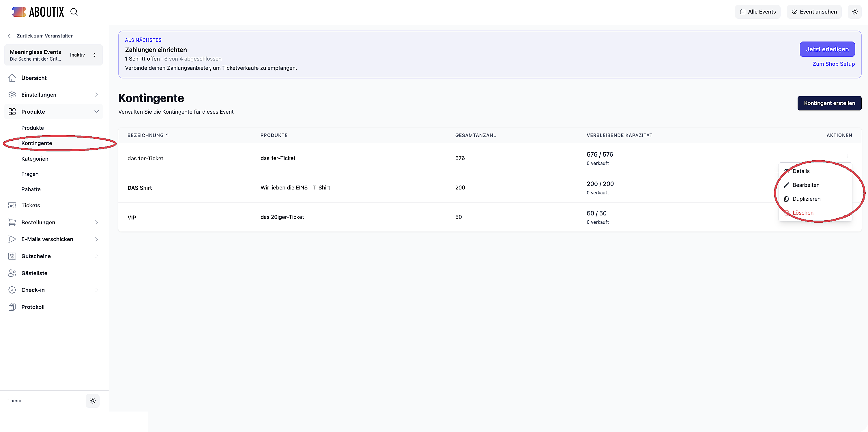Click the back arrow to Veranstalter
This screenshot has width=868, height=432.
click(10, 36)
